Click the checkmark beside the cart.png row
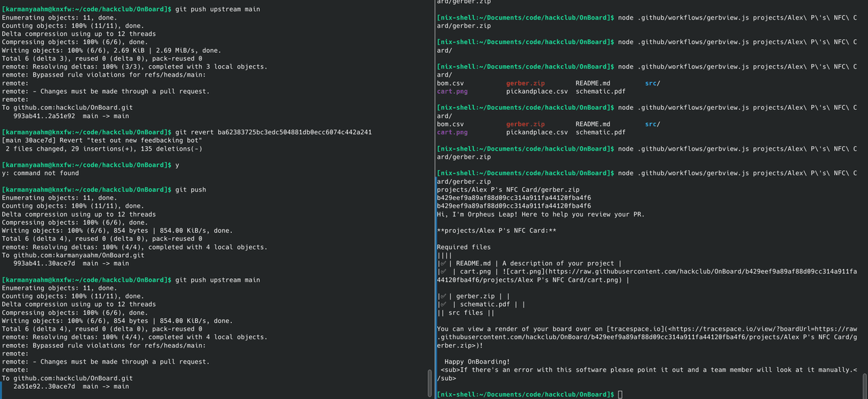Viewport: 868px width, 399px height. [443, 271]
